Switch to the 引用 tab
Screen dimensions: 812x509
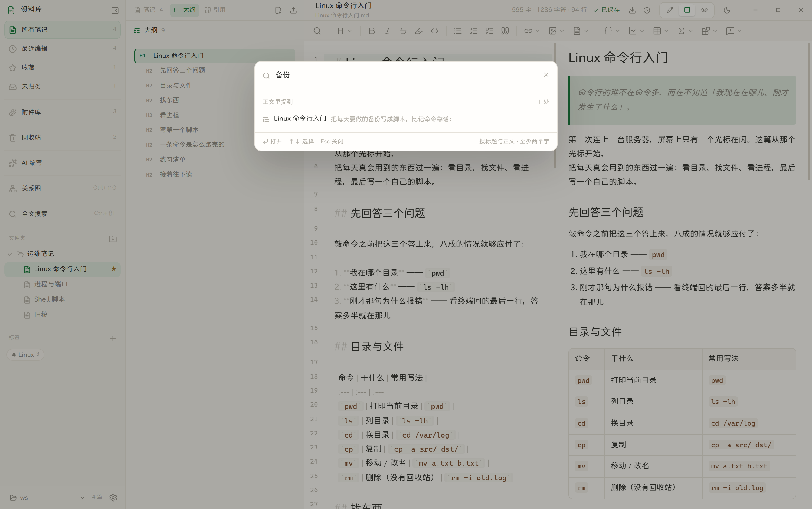(x=215, y=10)
